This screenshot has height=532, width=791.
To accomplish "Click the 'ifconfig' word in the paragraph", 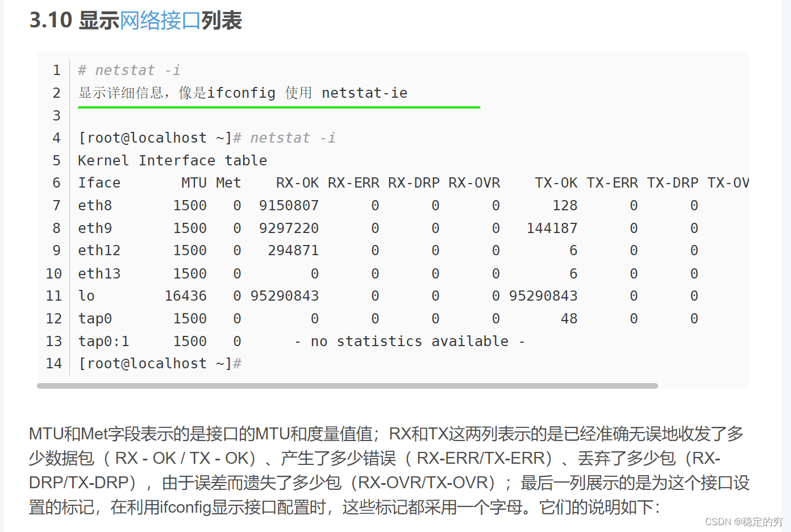I will point(185,506).
